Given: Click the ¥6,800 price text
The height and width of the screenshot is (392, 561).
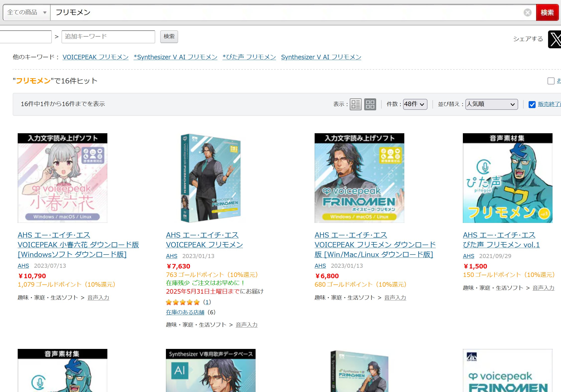Looking at the screenshot, I should coord(327,276).
